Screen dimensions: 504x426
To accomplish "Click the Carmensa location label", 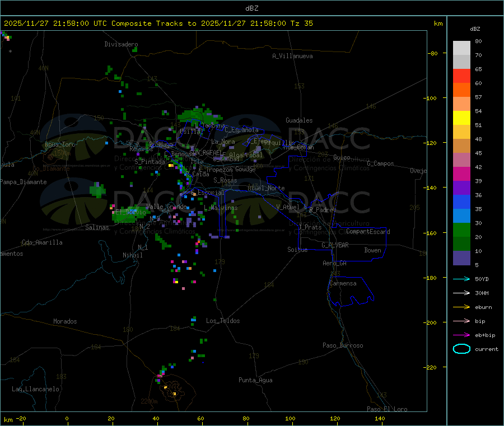I will pyautogui.click(x=343, y=283).
